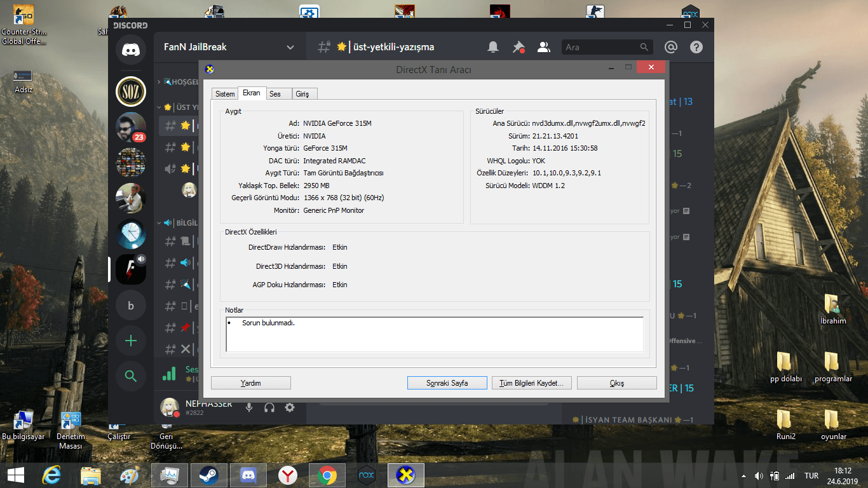Switch to Google Chrome in the taskbar

point(327,475)
